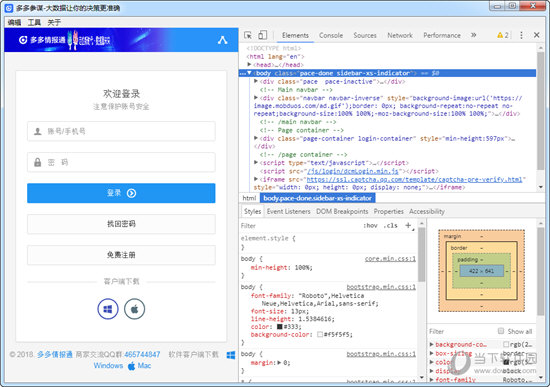The height and width of the screenshot is (387, 550).
Task: Open the Accessibility tab
Action: coord(427,212)
